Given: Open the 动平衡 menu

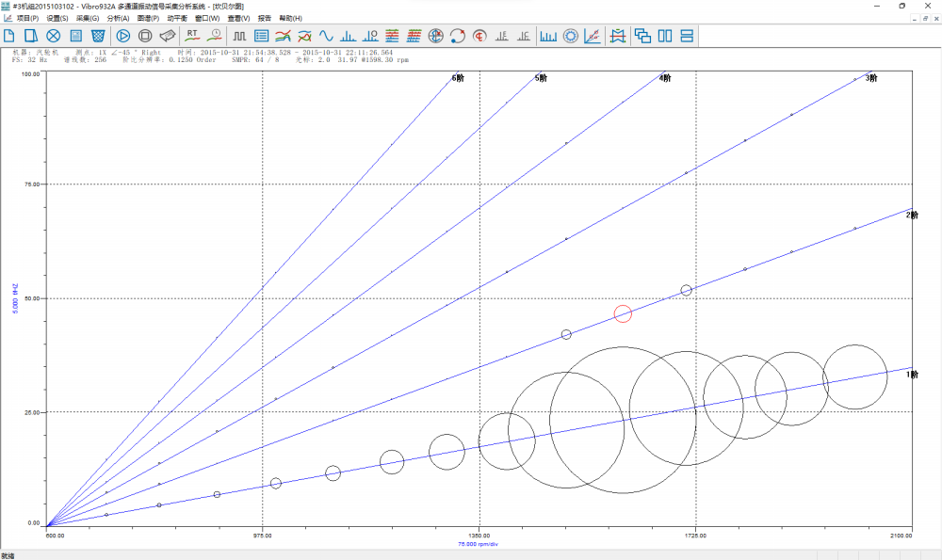Looking at the screenshot, I should point(177,19).
